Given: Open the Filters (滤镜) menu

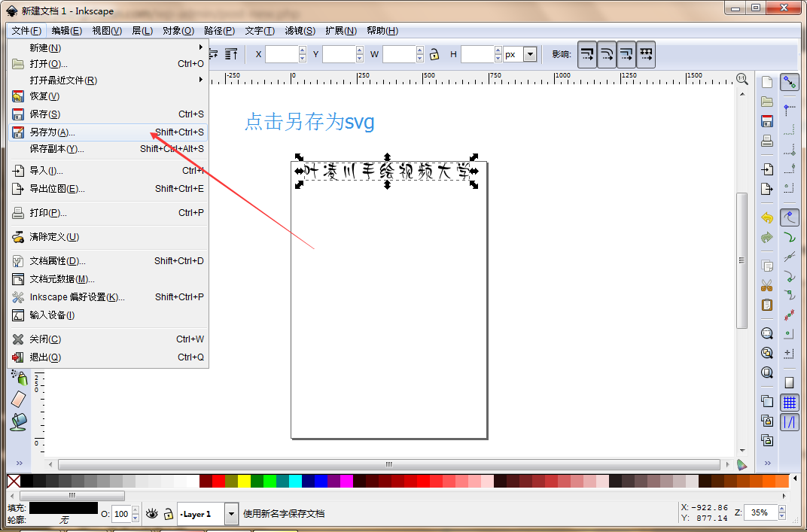Looking at the screenshot, I should click(x=300, y=31).
